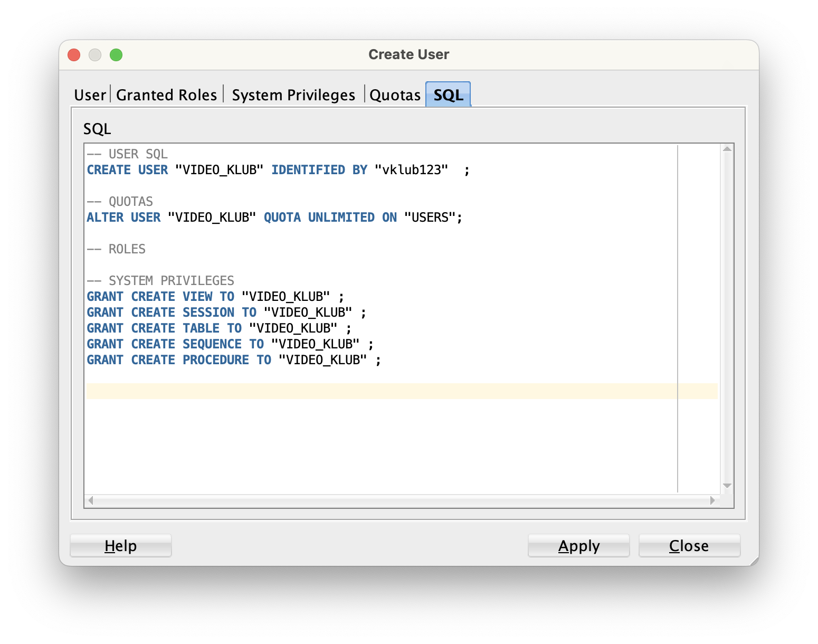The height and width of the screenshot is (644, 818).
Task: Click the GRANT CREATE PROCEDURE statement line
Action: (x=233, y=360)
